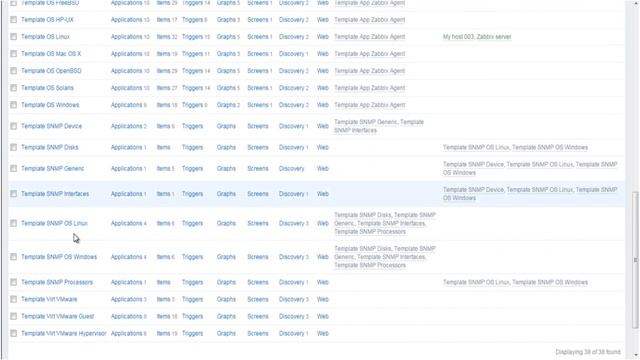Open the Template OS HP-UX template name
640x360 pixels.
click(x=47, y=20)
